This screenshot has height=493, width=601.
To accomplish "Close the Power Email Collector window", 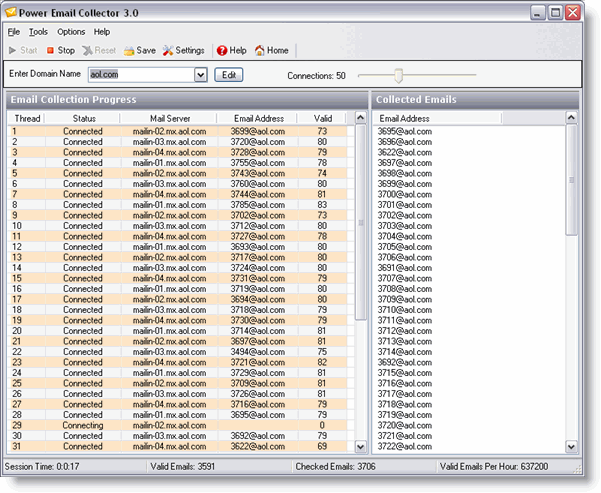I will (573, 13).
